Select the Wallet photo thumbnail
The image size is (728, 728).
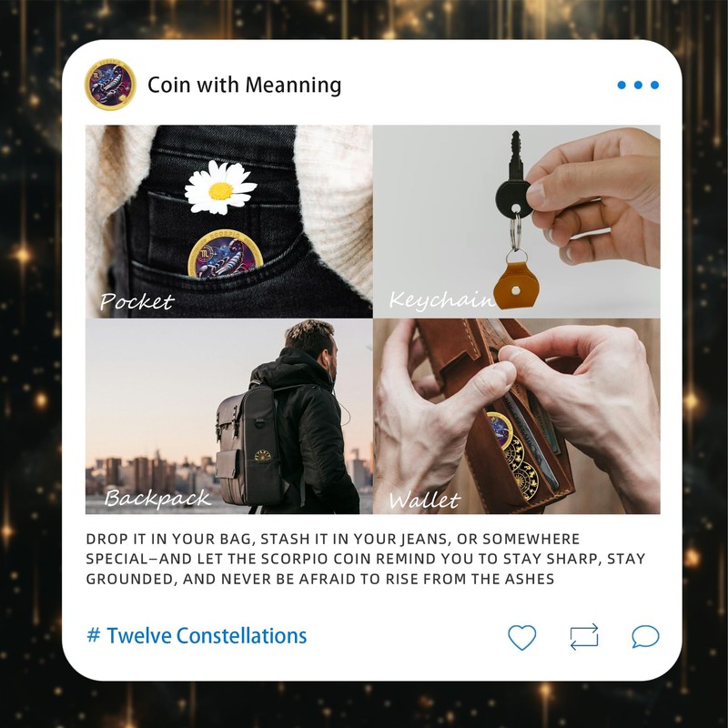(x=517, y=417)
